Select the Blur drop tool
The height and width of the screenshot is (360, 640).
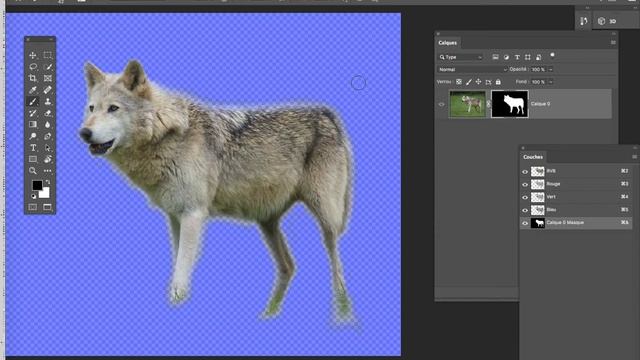coord(47,124)
